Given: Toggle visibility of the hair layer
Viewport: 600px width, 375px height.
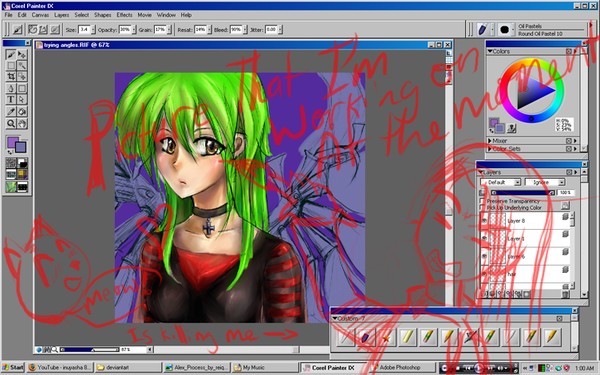Looking at the screenshot, I should (484, 274).
